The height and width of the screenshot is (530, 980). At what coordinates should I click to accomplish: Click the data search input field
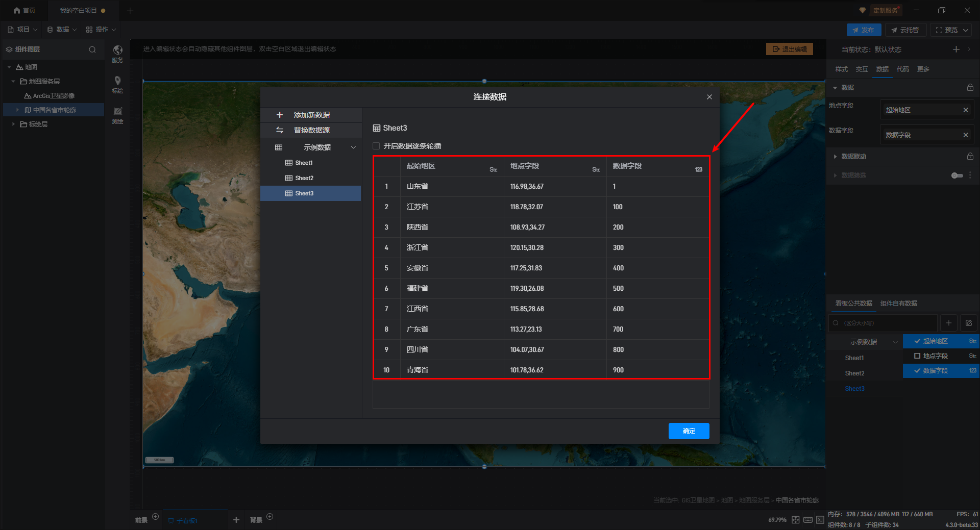(x=883, y=323)
